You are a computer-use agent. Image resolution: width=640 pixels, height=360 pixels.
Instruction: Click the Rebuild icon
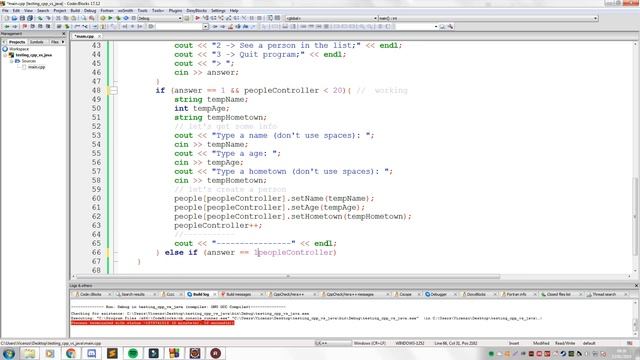[x=126, y=18]
